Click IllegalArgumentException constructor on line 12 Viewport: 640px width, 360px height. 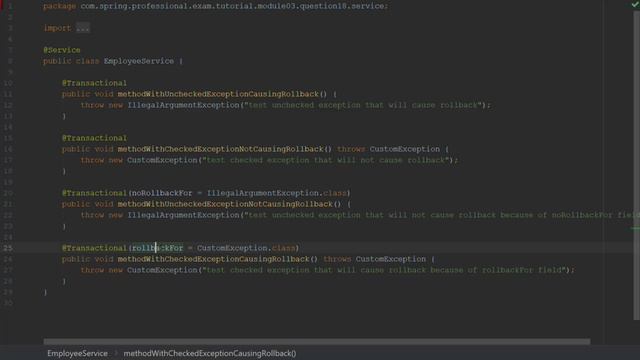(x=183, y=105)
